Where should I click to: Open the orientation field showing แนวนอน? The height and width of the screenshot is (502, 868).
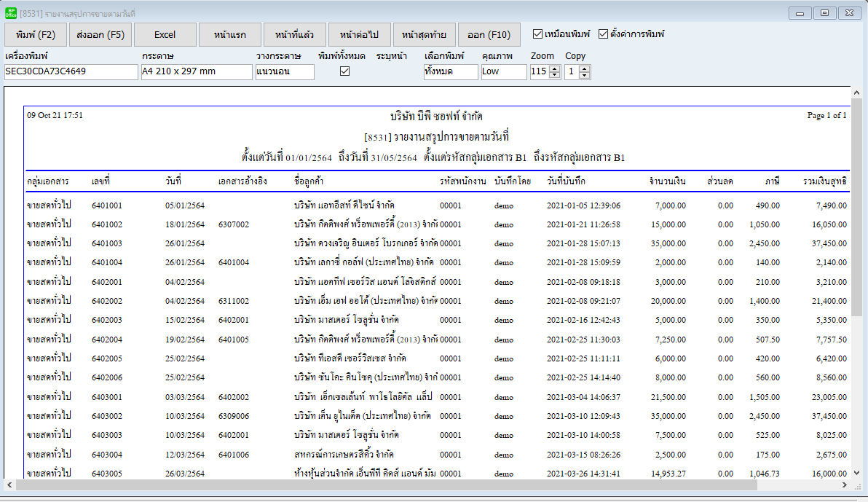tap(285, 71)
